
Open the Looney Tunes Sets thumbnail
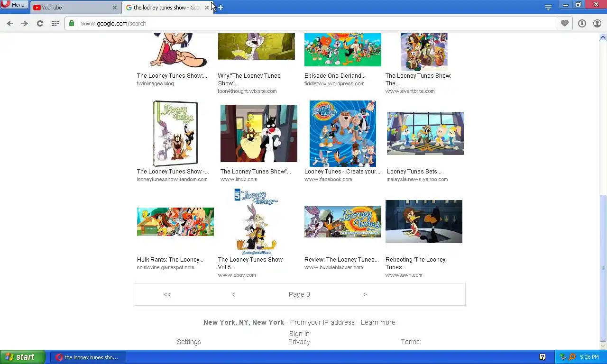pos(425,133)
